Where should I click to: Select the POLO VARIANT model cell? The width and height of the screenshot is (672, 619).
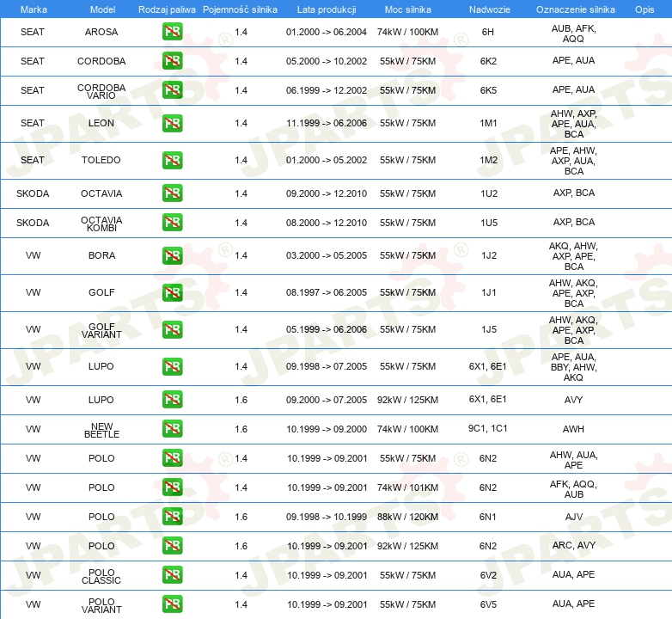(x=101, y=606)
